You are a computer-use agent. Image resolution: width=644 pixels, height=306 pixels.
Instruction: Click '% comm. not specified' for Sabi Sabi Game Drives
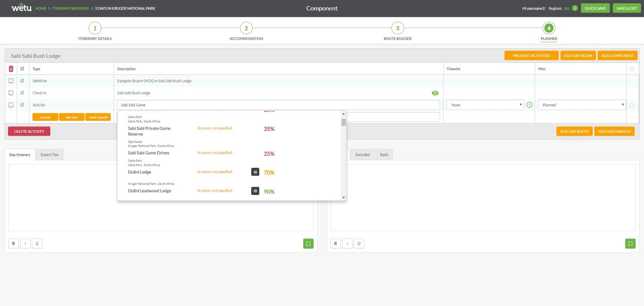coord(215,153)
